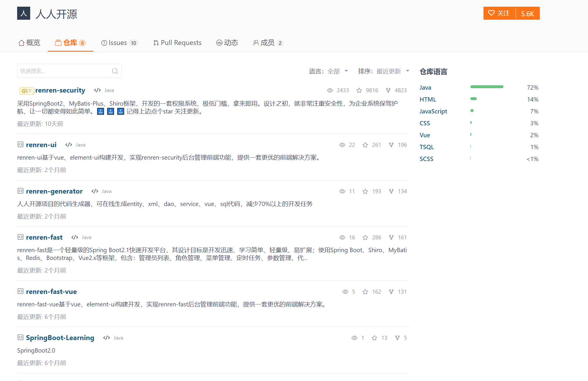
Task: Click the fork icon next to renren-generator
Action: coord(391,191)
